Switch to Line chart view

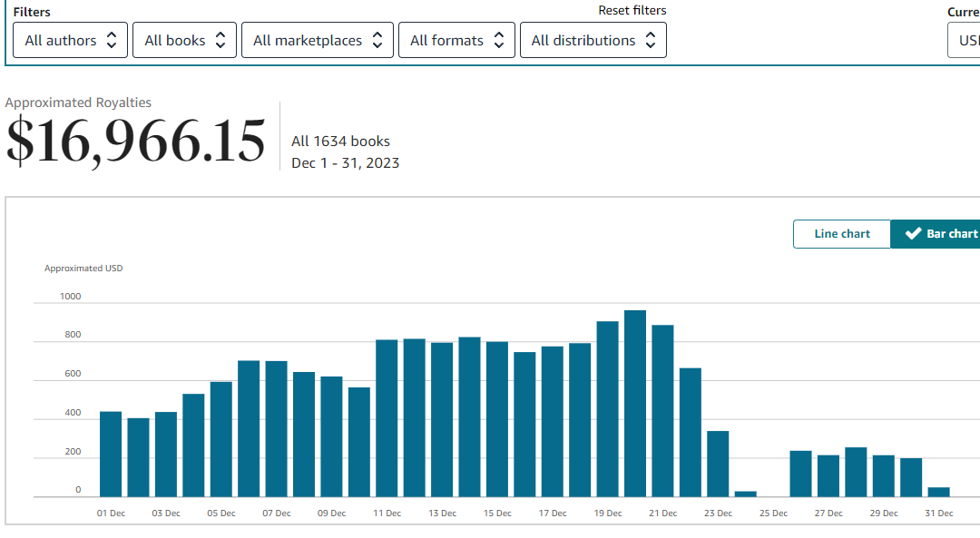841,233
